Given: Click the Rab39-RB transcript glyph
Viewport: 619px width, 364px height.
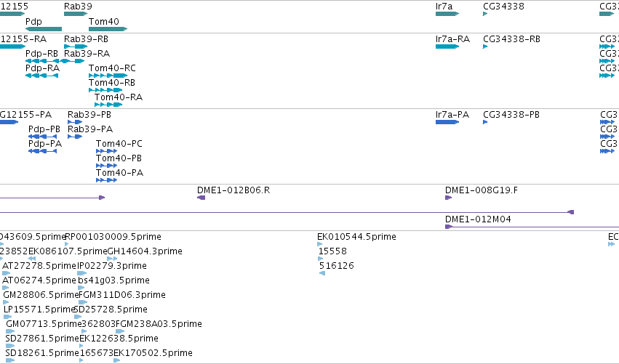Looking at the screenshot, I should point(76,46).
